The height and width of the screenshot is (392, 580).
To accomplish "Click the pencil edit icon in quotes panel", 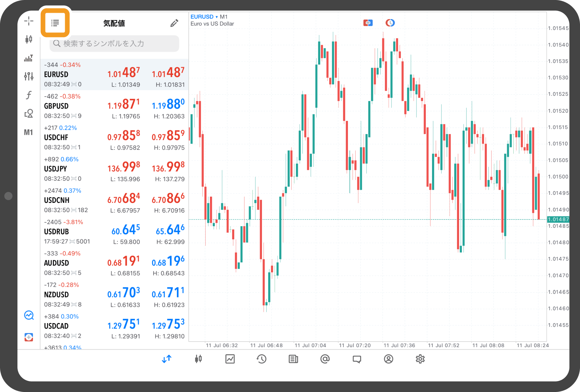I will point(174,23).
